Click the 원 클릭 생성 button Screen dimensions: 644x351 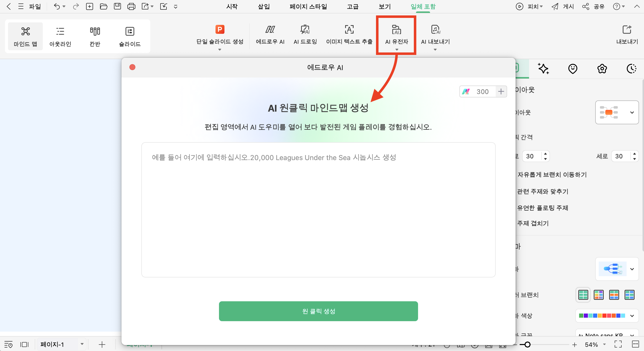coord(318,311)
